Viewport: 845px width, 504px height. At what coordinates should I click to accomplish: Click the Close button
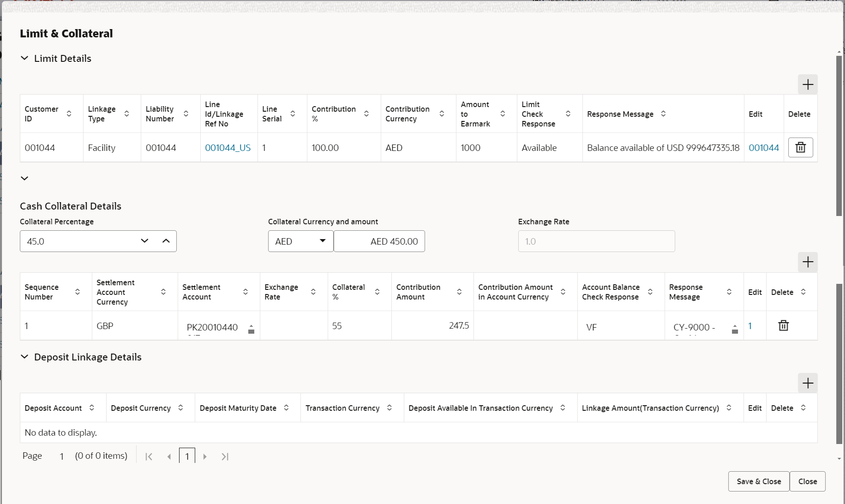click(x=808, y=481)
